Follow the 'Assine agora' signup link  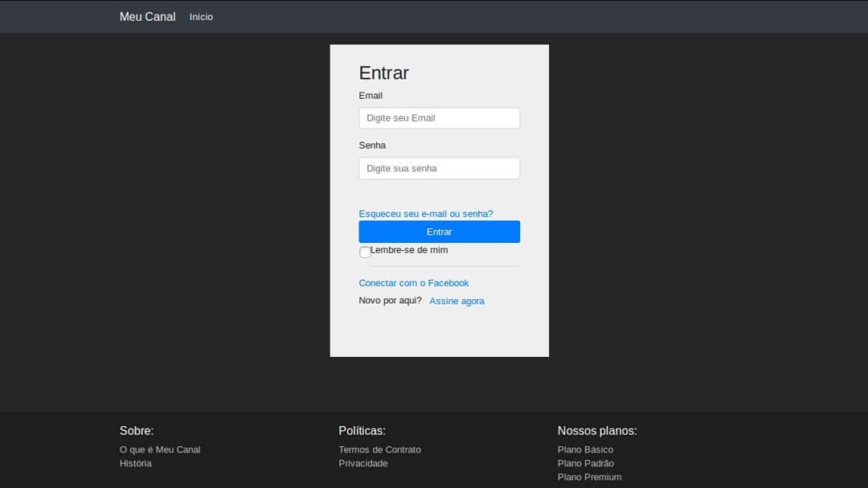pyautogui.click(x=457, y=301)
